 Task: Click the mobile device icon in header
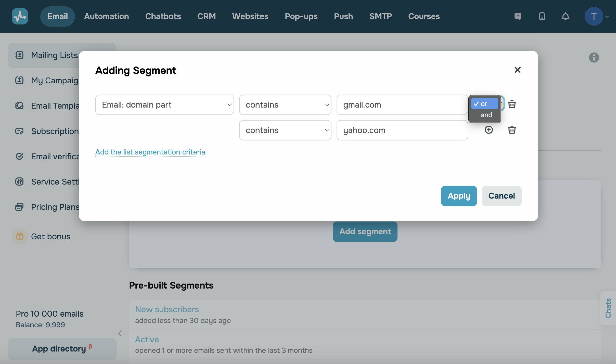542,17
